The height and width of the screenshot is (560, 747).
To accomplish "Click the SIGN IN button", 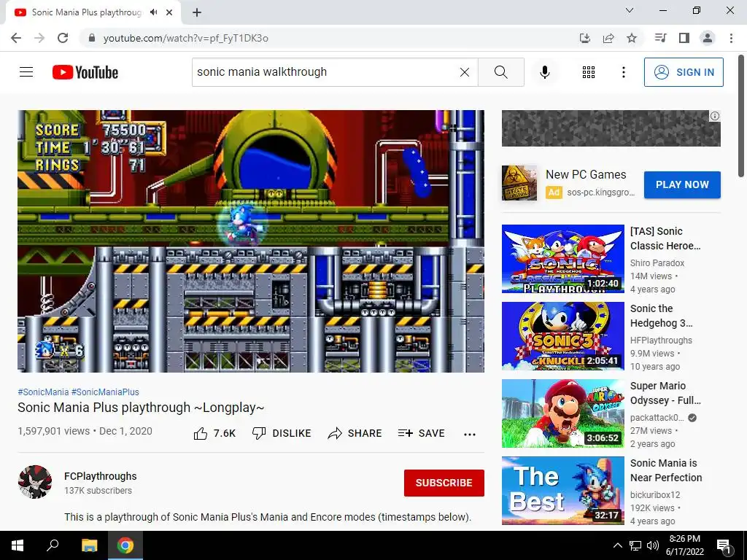I will tap(684, 72).
